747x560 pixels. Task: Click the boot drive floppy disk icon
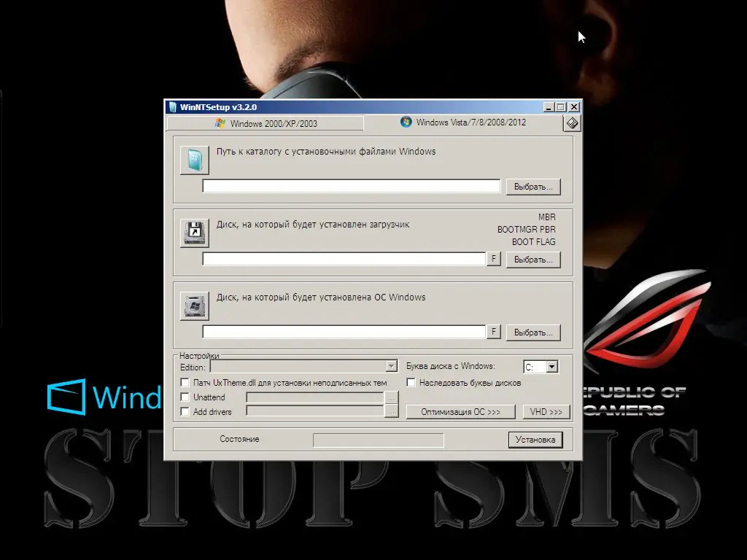(194, 233)
